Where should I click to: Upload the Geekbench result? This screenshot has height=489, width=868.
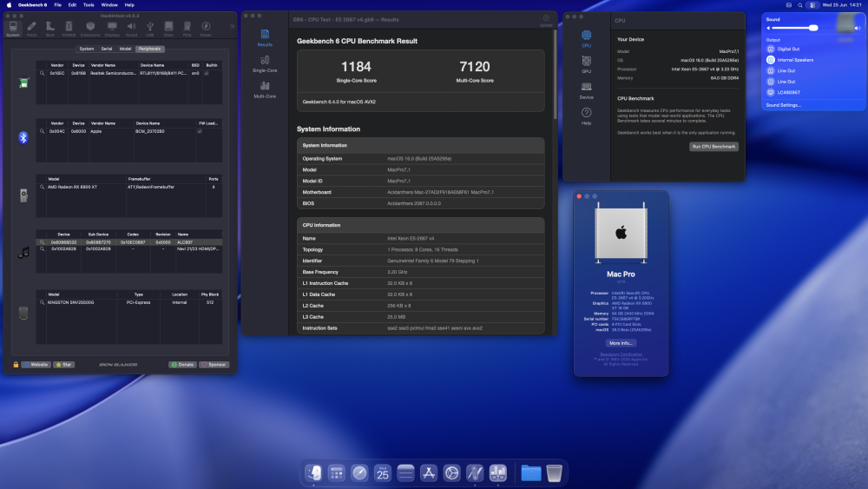pyautogui.click(x=546, y=21)
